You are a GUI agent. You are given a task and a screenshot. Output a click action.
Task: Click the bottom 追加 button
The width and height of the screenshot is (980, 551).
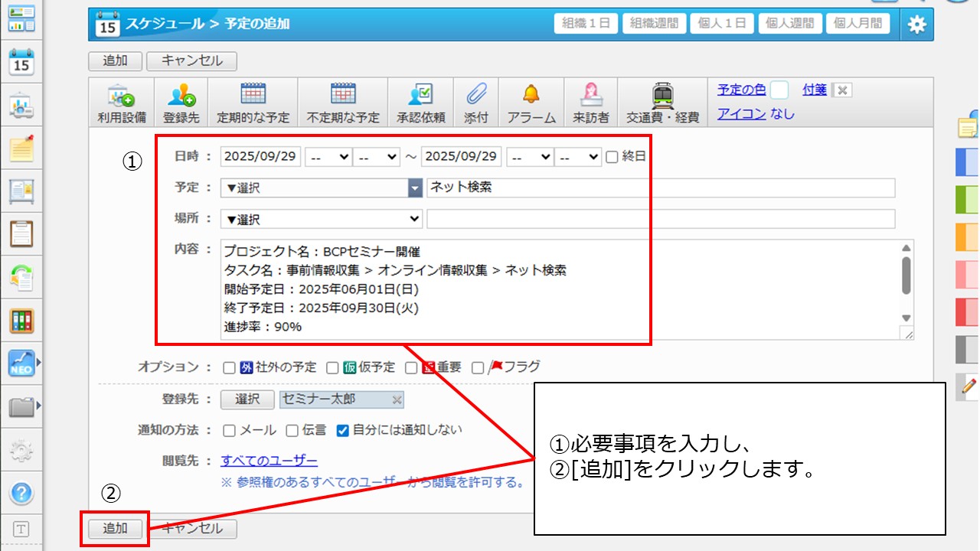click(x=115, y=528)
